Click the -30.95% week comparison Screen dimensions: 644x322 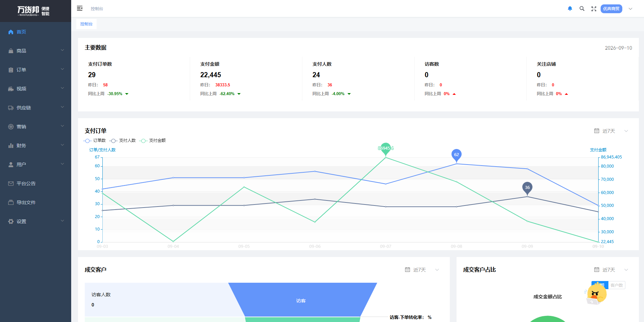115,94
